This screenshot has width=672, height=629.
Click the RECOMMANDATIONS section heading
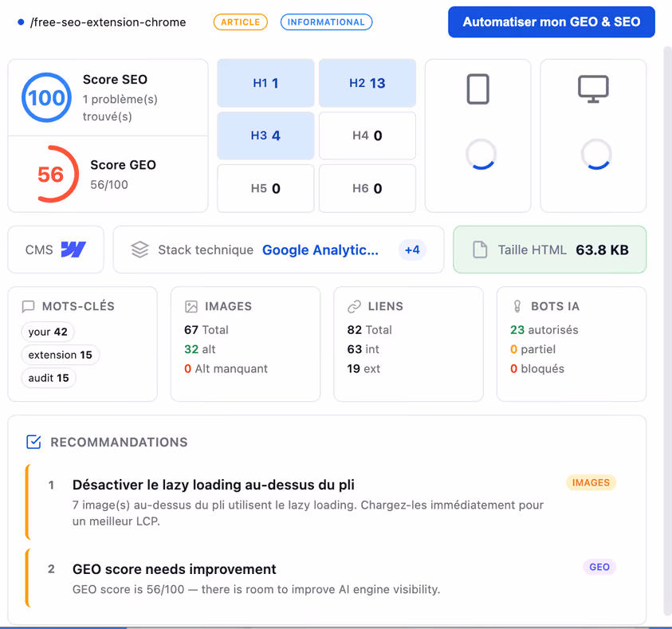pyautogui.click(x=119, y=442)
